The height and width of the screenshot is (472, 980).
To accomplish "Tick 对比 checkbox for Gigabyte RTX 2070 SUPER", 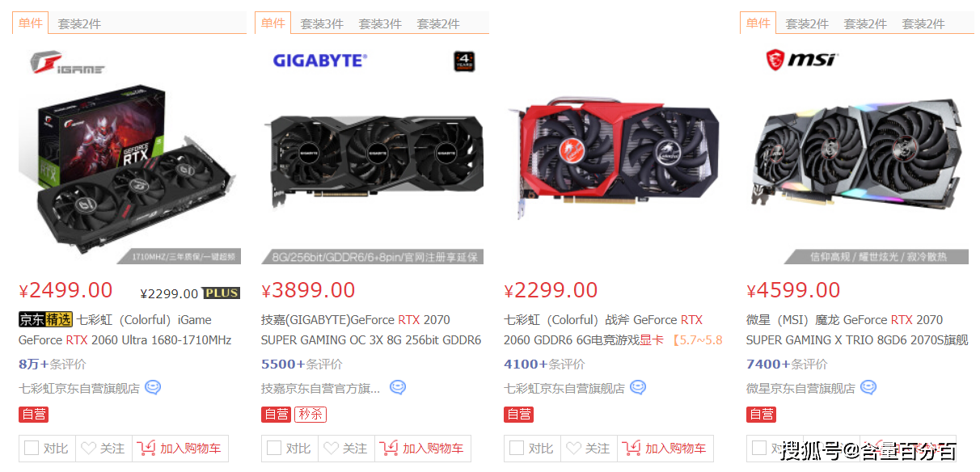I will click(x=274, y=448).
